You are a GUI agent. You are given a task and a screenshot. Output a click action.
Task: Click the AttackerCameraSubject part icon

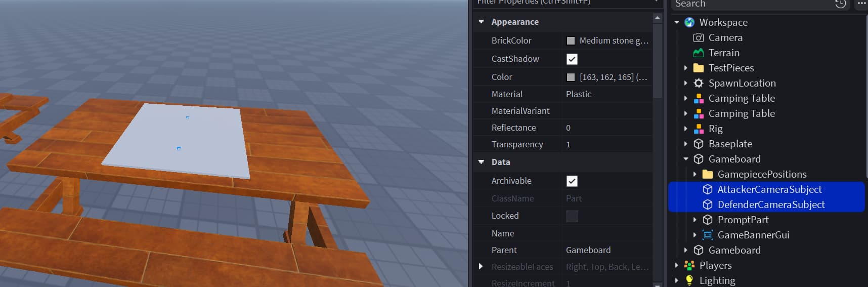pyautogui.click(x=708, y=189)
